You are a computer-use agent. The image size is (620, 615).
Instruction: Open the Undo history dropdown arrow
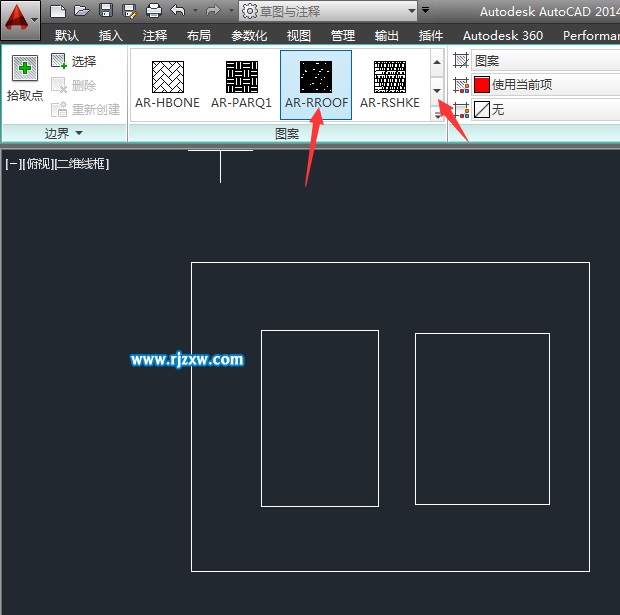(195, 11)
